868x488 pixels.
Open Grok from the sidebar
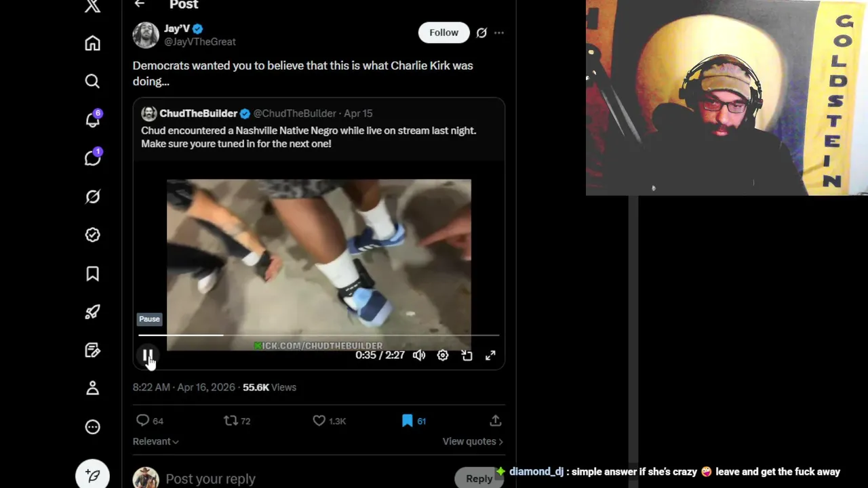[x=93, y=197]
